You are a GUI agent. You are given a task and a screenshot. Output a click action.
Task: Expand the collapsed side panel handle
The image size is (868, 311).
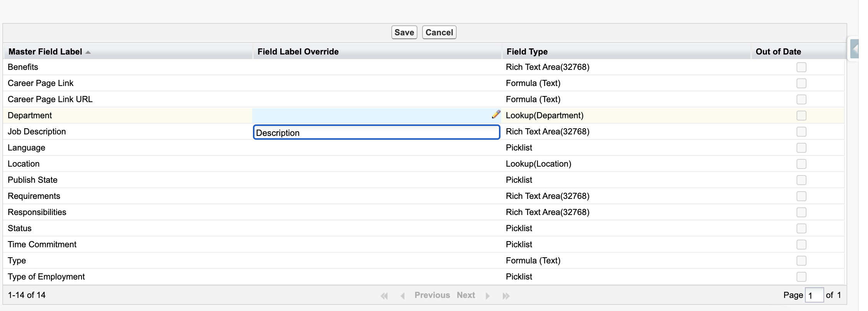854,49
